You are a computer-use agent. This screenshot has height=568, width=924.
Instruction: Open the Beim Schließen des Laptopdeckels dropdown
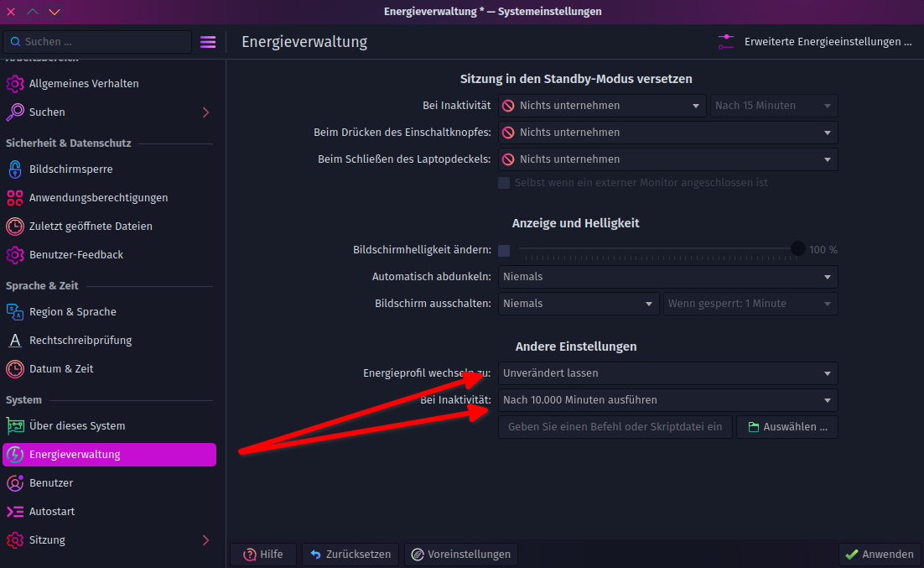[x=667, y=159]
